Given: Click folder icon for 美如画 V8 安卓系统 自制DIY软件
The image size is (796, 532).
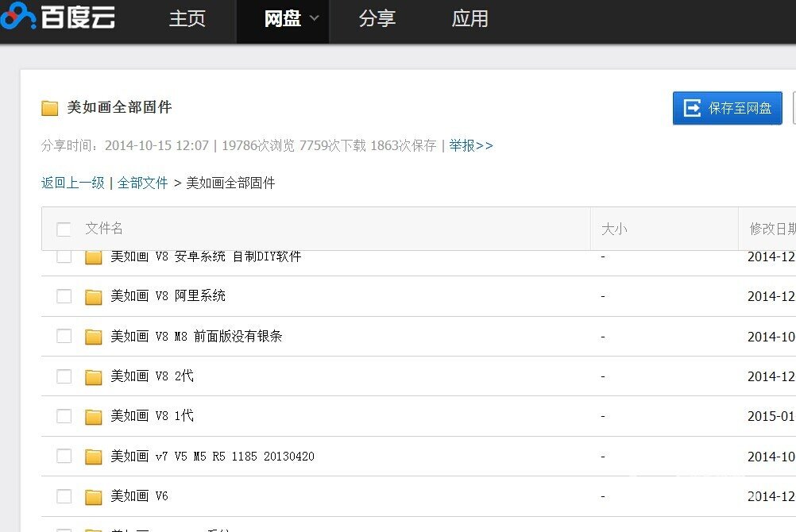Looking at the screenshot, I should click(x=94, y=256).
